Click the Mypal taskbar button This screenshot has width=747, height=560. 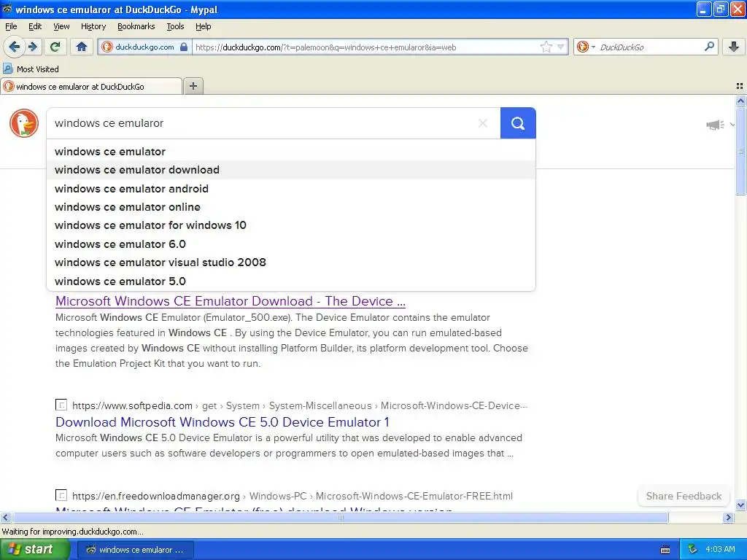click(x=135, y=550)
